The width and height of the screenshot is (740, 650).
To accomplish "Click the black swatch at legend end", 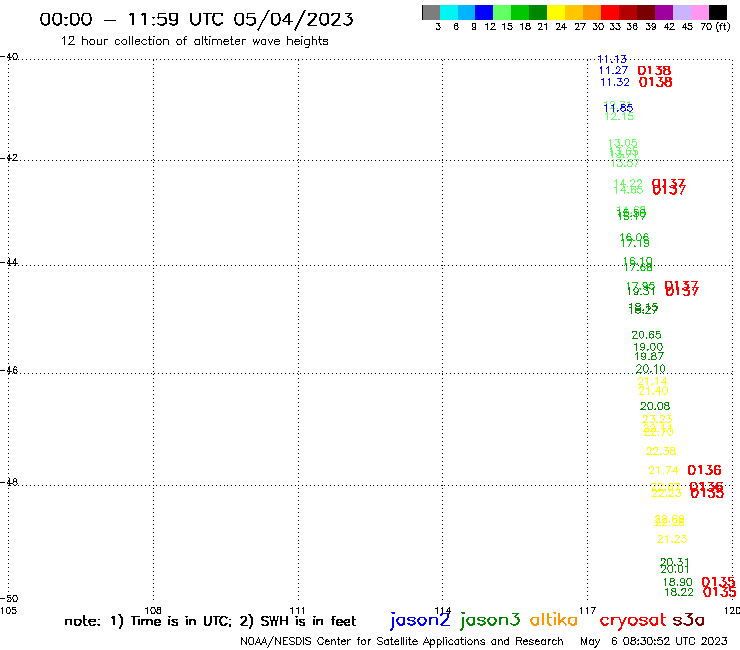I will [718, 12].
